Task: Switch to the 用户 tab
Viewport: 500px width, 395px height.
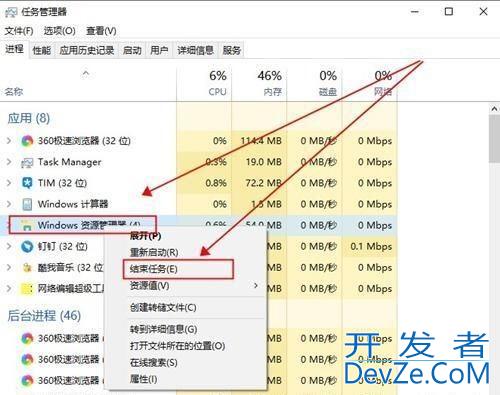Action: pos(159,50)
